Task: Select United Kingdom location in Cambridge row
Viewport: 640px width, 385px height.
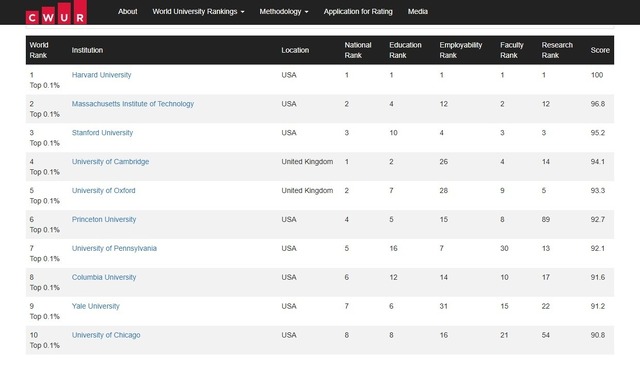Action: click(307, 162)
